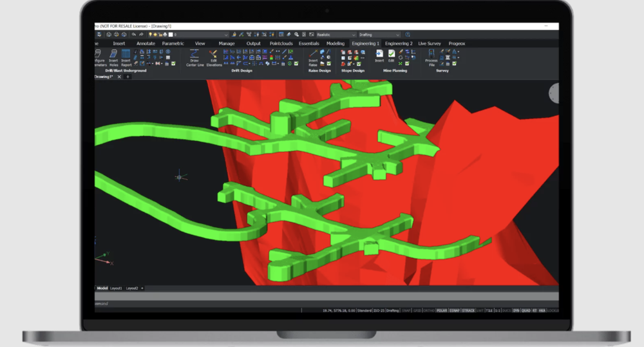Open the Drafting workspace dropdown
The height and width of the screenshot is (347, 644).
[x=379, y=35]
